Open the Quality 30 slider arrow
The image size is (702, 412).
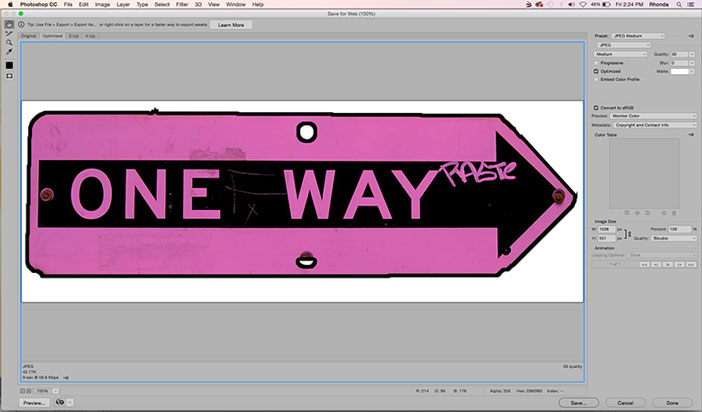pos(692,54)
